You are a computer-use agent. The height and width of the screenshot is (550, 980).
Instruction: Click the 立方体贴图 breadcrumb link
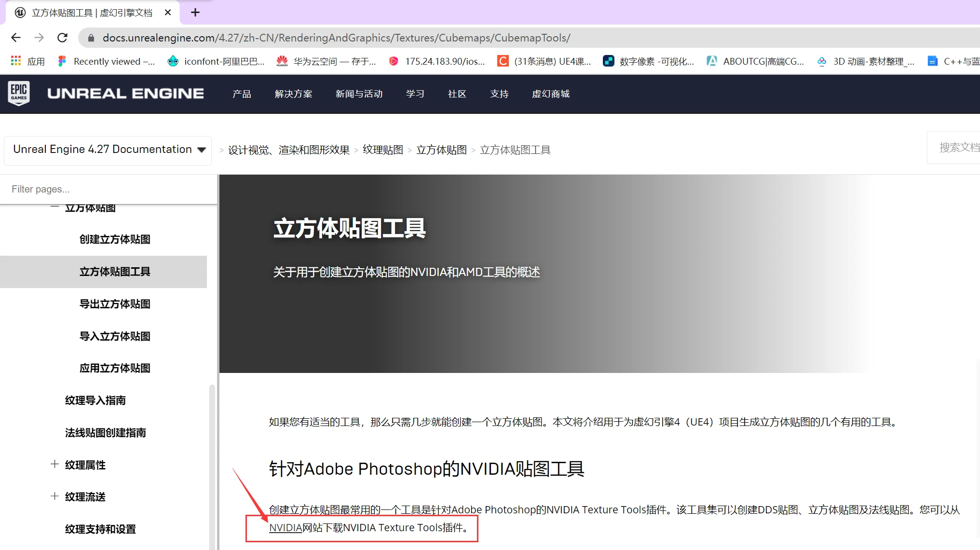(x=441, y=150)
